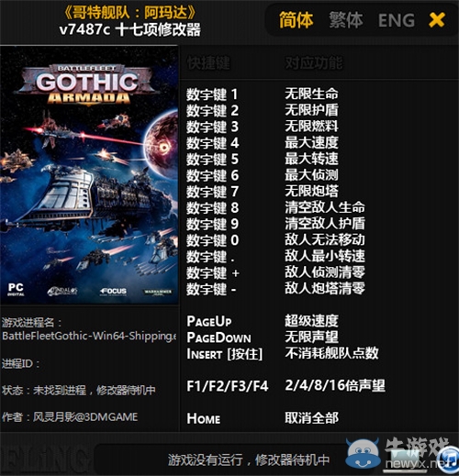
Task: Click the 快捷键 column header
Action: 208,63
